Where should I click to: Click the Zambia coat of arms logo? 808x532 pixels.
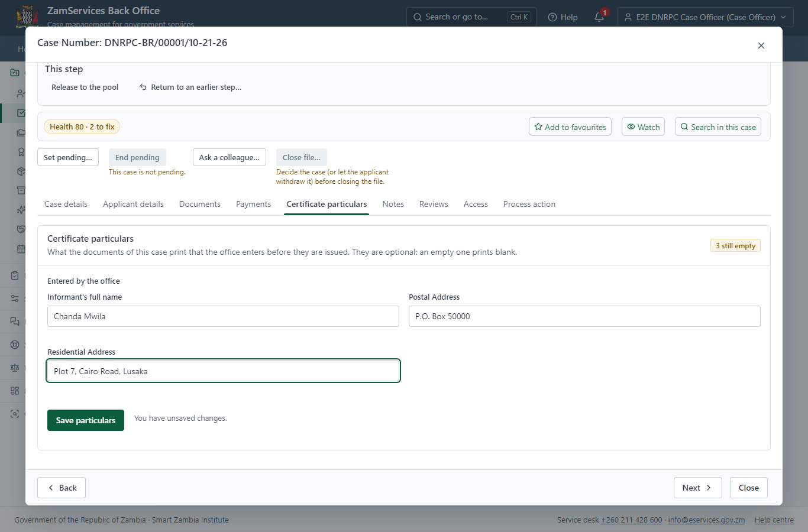click(27, 17)
